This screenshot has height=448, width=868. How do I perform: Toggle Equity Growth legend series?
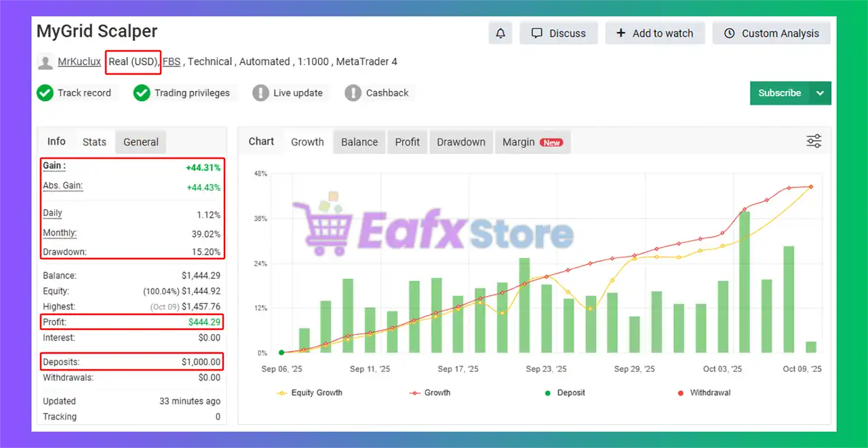309,392
